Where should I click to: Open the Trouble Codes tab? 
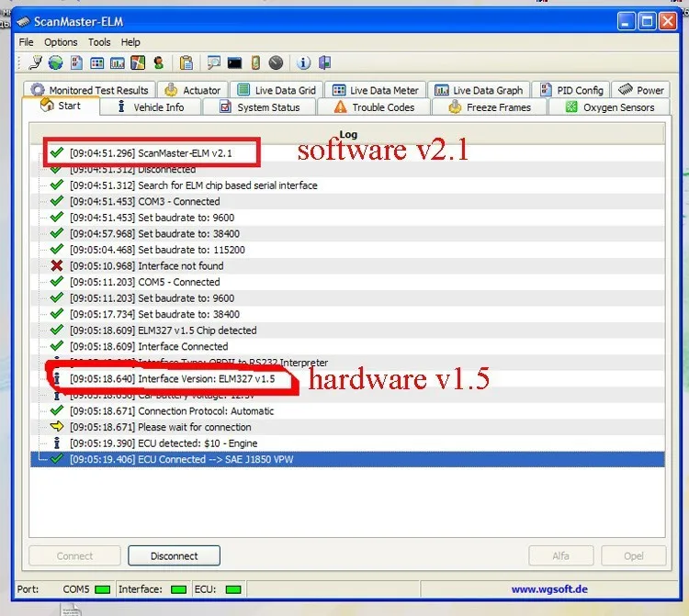pyautogui.click(x=374, y=107)
